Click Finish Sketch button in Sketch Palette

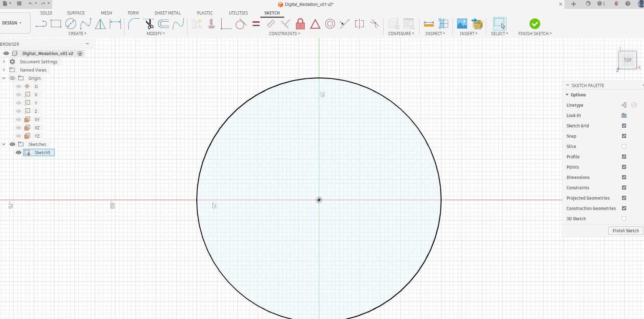pyautogui.click(x=625, y=231)
